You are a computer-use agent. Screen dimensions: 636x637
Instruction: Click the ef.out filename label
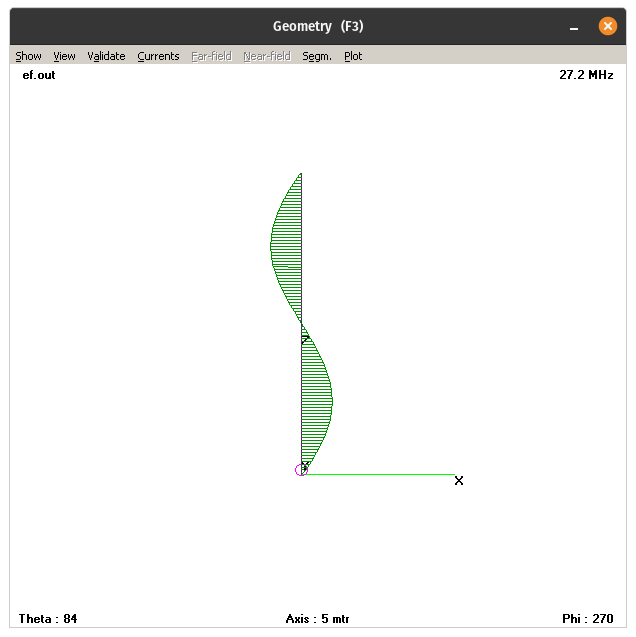(39, 75)
